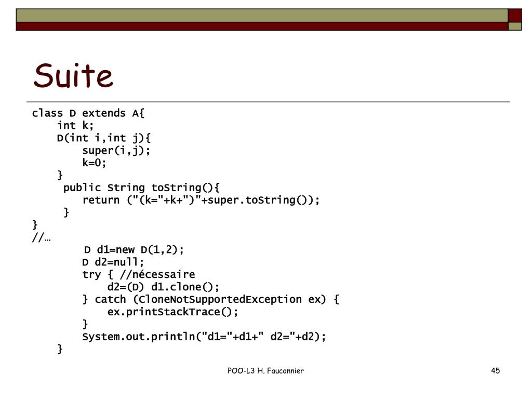The width and height of the screenshot is (532, 399).
Task: Click the declaration "int k;"
Action: click(75, 126)
